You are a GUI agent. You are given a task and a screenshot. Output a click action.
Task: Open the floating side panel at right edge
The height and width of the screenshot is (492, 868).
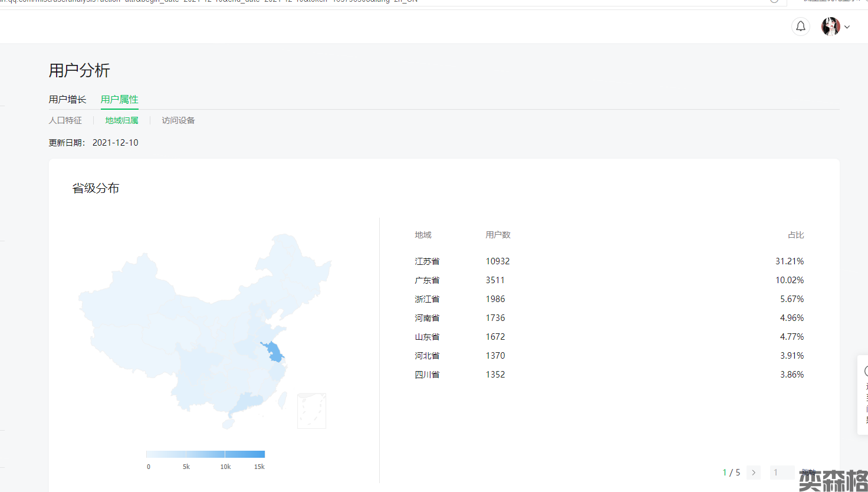pyautogui.click(x=863, y=395)
